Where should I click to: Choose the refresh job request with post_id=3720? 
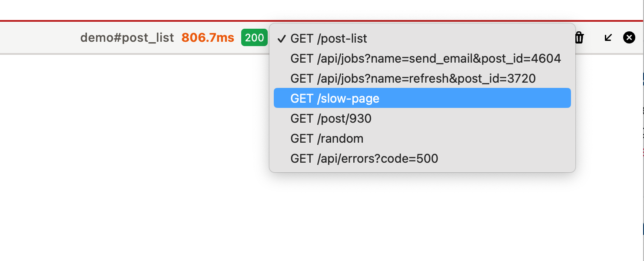[x=413, y=79]
